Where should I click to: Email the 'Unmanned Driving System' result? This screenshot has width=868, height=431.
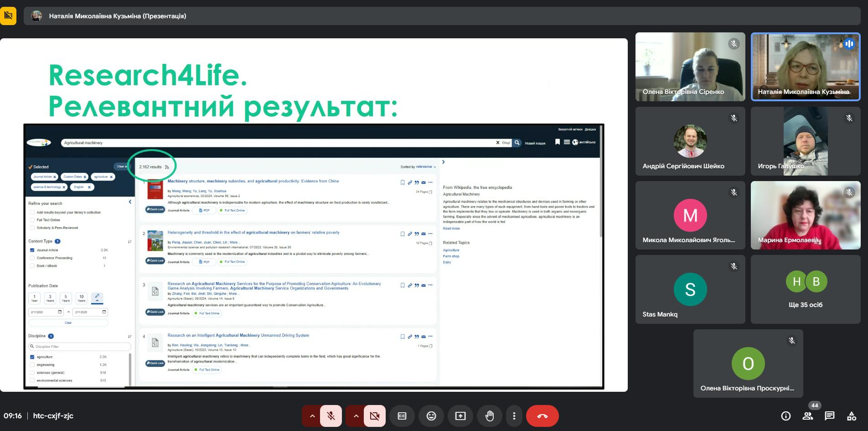pyautogui.click(x=424, y=337)
